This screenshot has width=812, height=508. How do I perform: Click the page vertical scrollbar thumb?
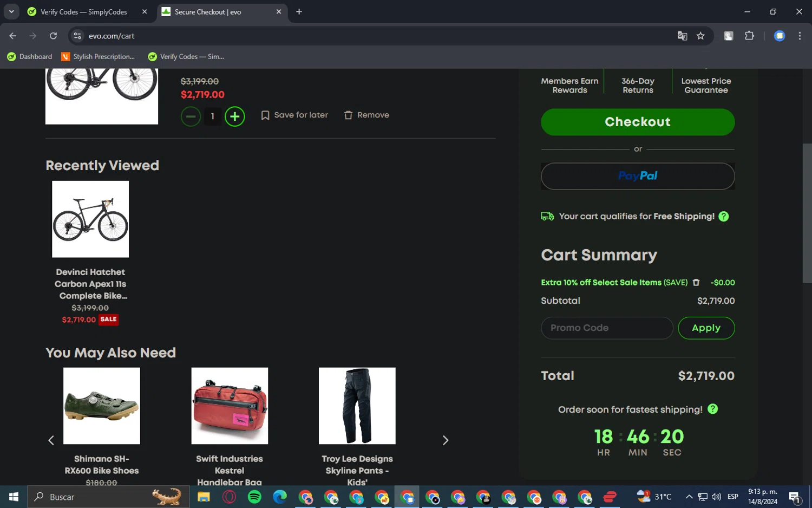pyautogui.click(x=807, y=213)
